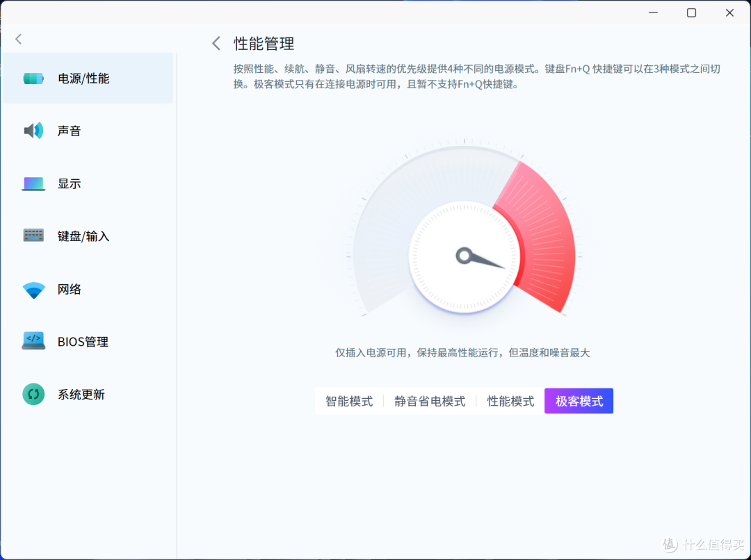Go to the 显示 settings section

click(x=88, y=183)
